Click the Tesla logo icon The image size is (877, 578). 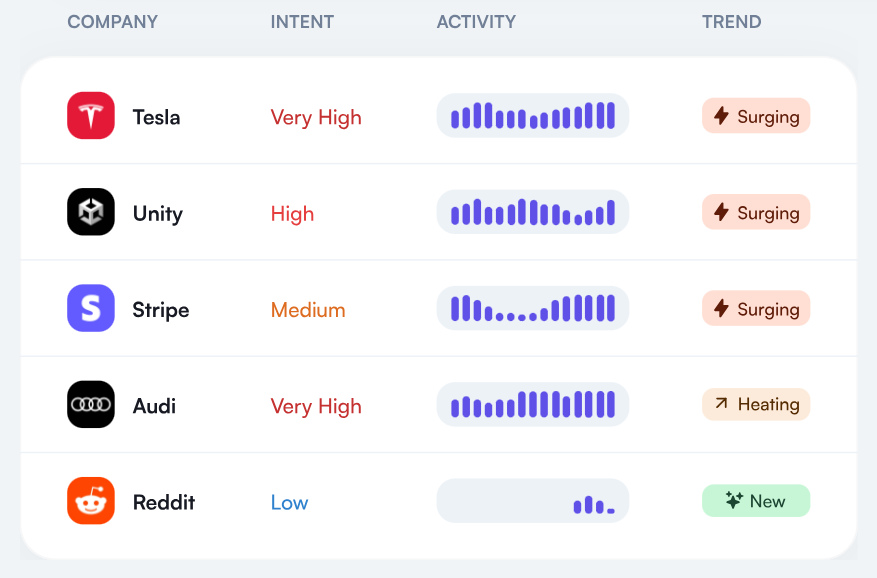tap(91, 115)
